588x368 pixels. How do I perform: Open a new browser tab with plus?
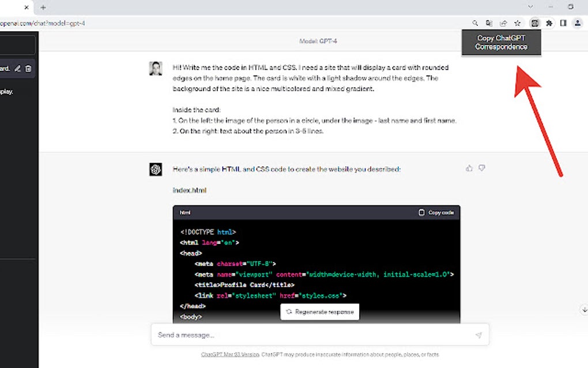43,7
